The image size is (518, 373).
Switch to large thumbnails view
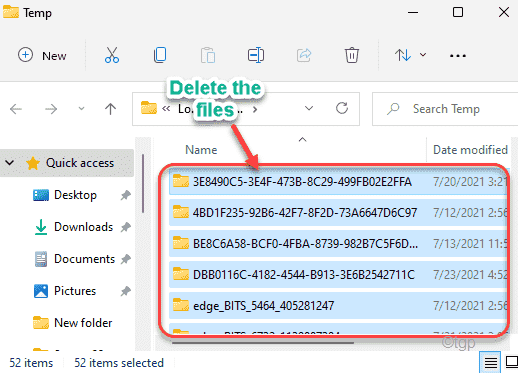[512, 362]
